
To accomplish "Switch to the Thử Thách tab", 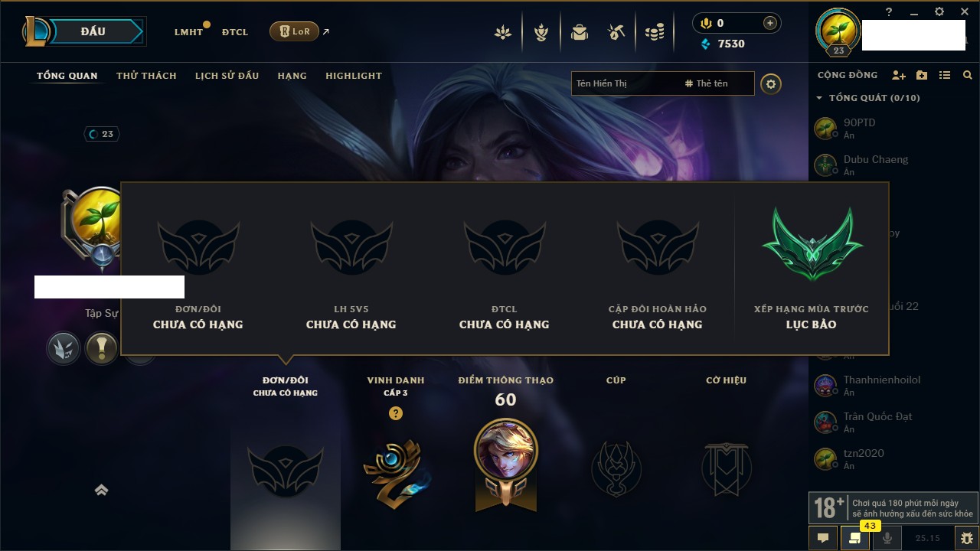I will point(146,76).
